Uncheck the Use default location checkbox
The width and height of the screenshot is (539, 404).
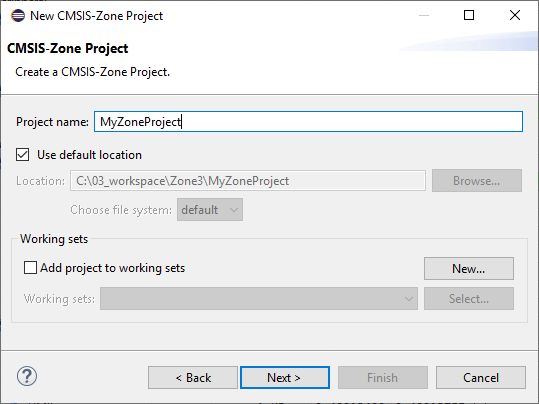(x=23, y=155)
